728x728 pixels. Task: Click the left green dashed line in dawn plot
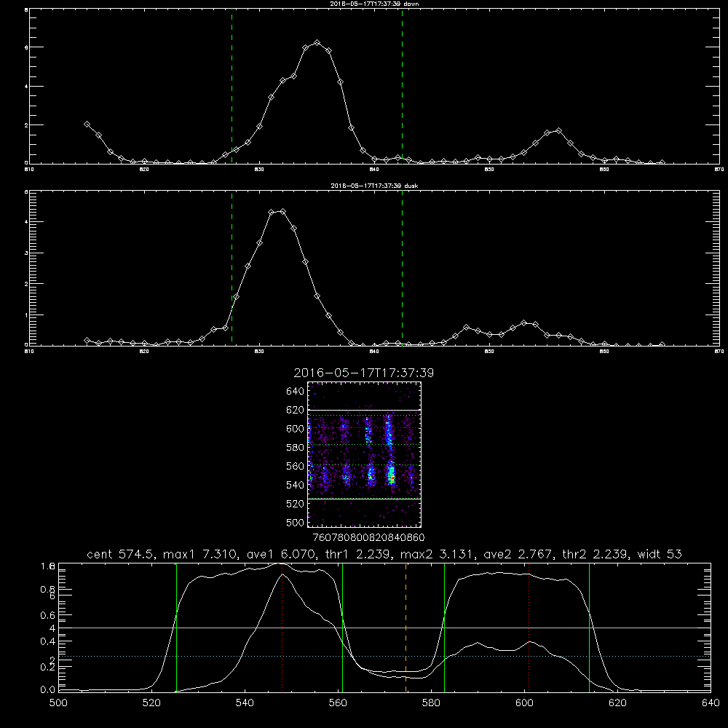(232, 87)
